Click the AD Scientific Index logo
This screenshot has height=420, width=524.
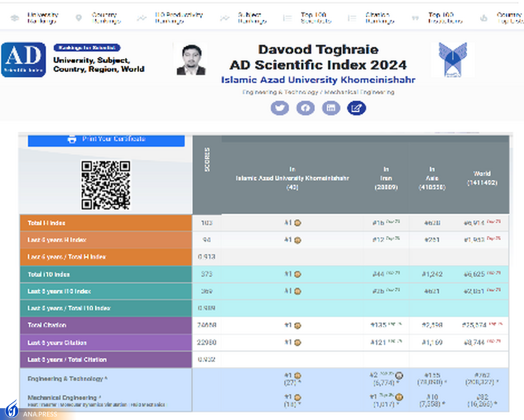click(24, 60)
